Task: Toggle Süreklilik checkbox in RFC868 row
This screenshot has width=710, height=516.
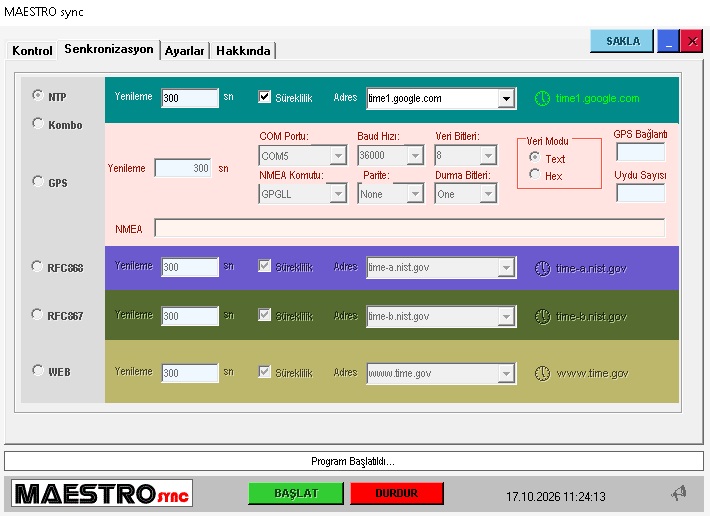Action: (264, 266)
